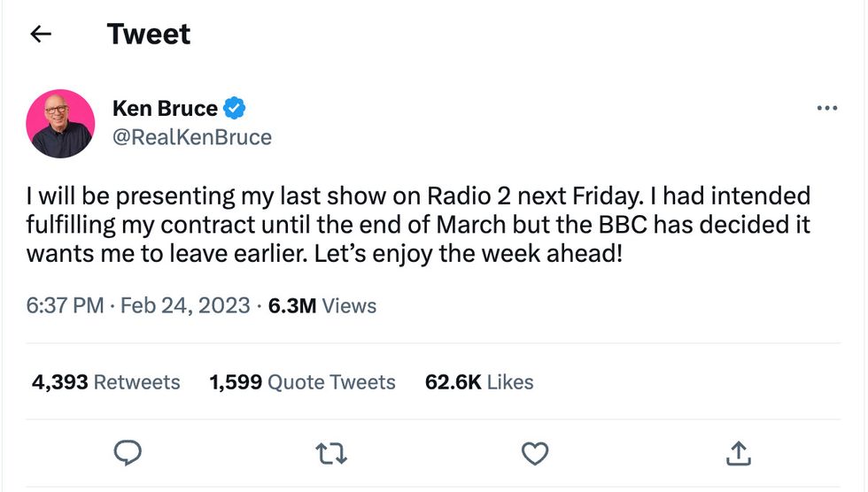Reply using the speech bubble icon
This screenshot has height=492, width=868.
point(129,454)
